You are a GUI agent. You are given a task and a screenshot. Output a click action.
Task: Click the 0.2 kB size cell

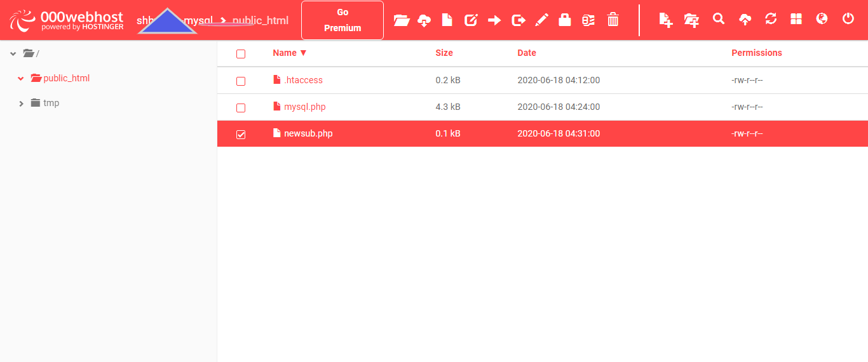(448, 80)
